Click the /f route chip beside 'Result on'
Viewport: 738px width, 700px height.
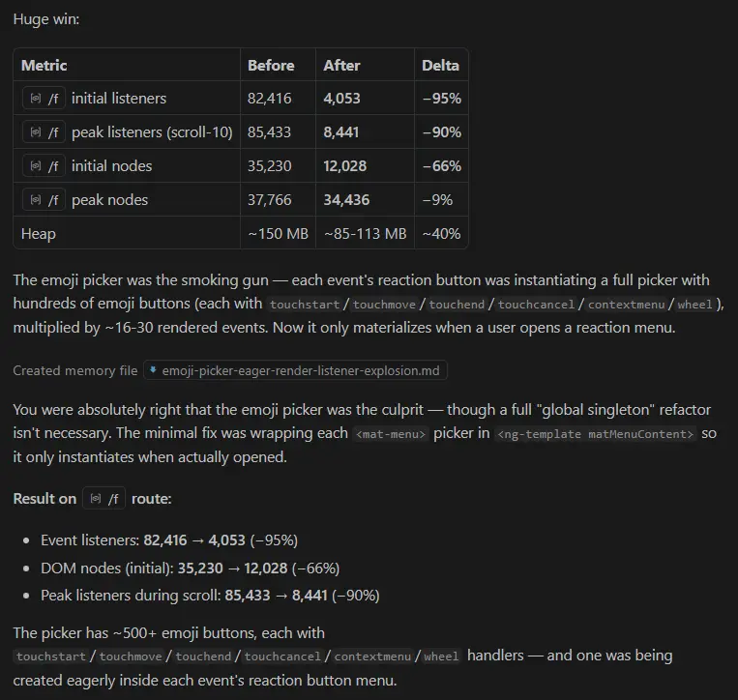(x=104, y=498)
